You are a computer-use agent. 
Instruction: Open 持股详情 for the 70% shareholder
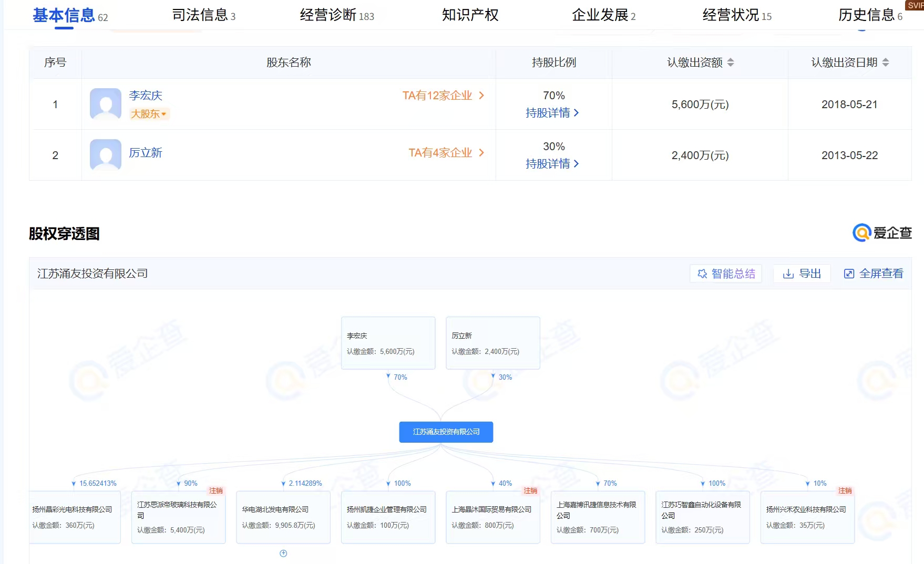click(x=552, y=113)
